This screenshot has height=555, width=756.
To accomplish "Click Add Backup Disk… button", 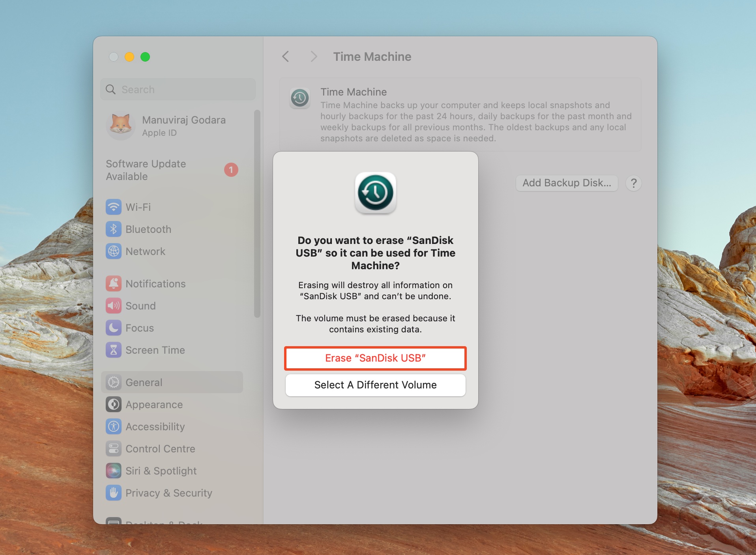I will 567,183.
